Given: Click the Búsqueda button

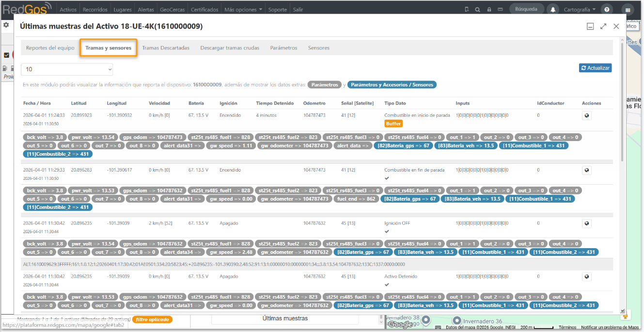Looking at the screenshot, I should 526,9.
